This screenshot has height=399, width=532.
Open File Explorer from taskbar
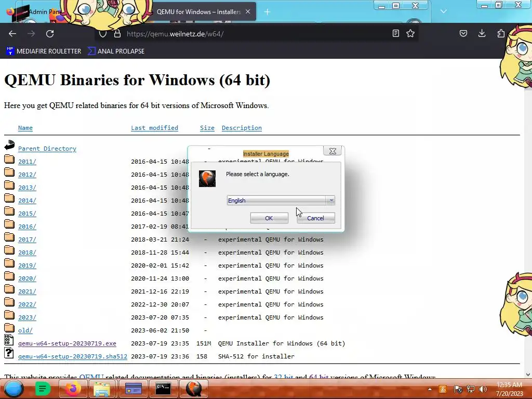(101, 389)
